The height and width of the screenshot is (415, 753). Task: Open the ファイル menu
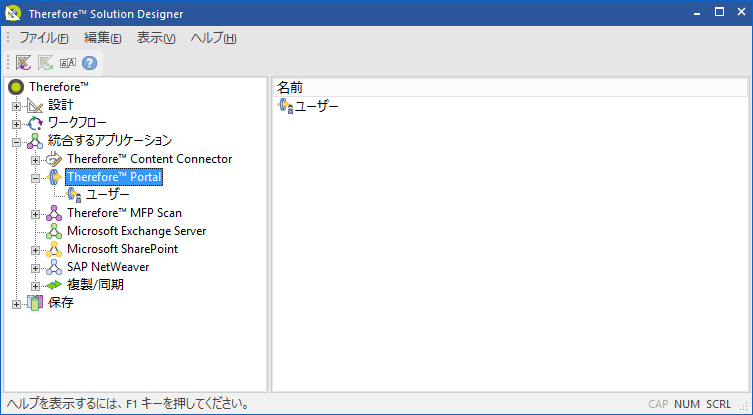(x=44, y=38)
